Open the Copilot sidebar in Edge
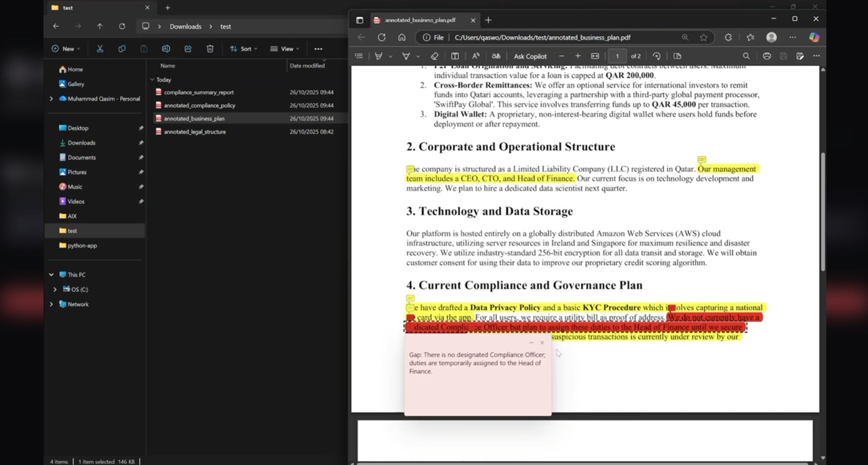Image resolution: width=868 pixels, height=465 pixels. click(x=814, y=38)
